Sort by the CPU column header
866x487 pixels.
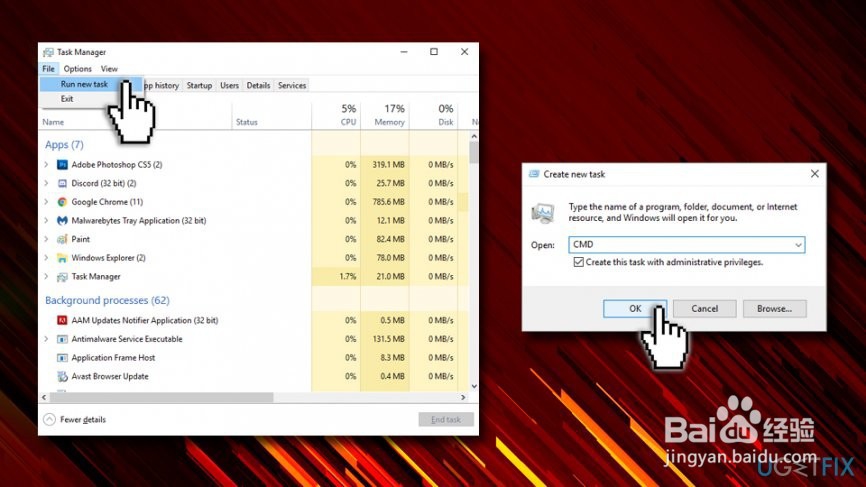pyautogui.click(x=336, y=115)
